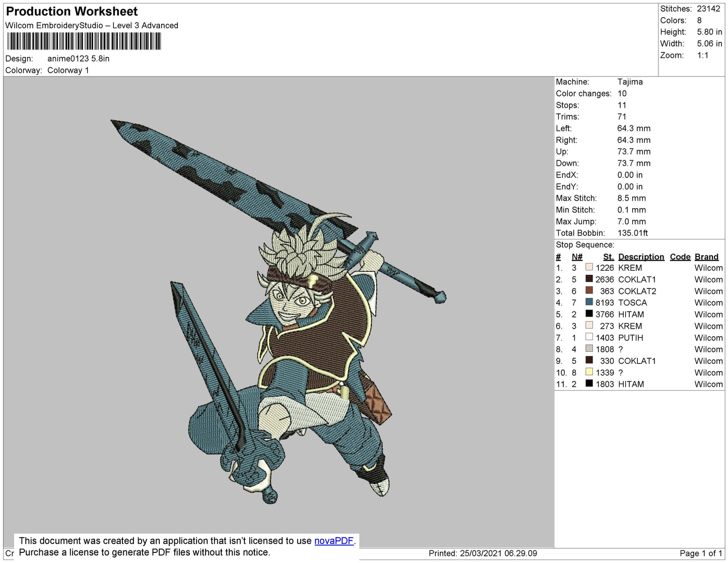This screenshot has width=728, height=563.
Task: Select the HITAM swatch in stop 11
Action: (589, 383)
